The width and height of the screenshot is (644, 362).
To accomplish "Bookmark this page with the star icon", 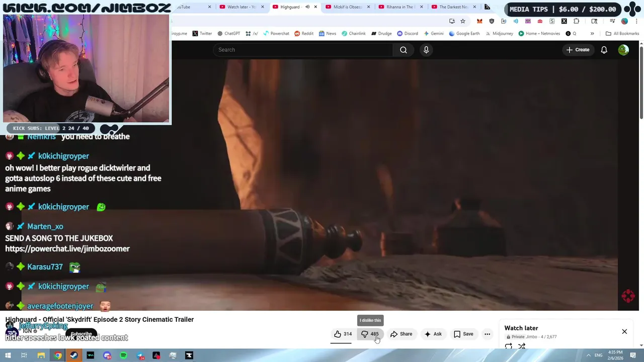I will tap(463, 21).
